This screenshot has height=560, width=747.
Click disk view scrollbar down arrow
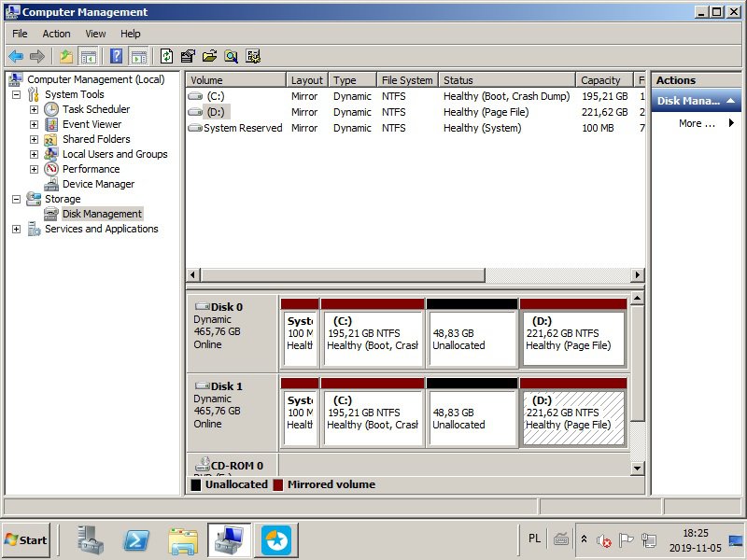pos(638,469)
